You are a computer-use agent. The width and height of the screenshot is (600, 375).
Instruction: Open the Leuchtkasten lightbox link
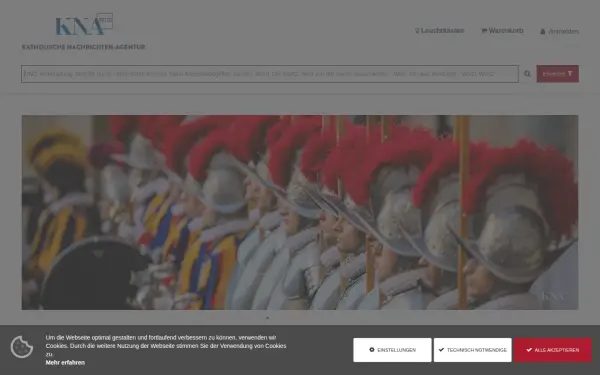click(440, 31)
